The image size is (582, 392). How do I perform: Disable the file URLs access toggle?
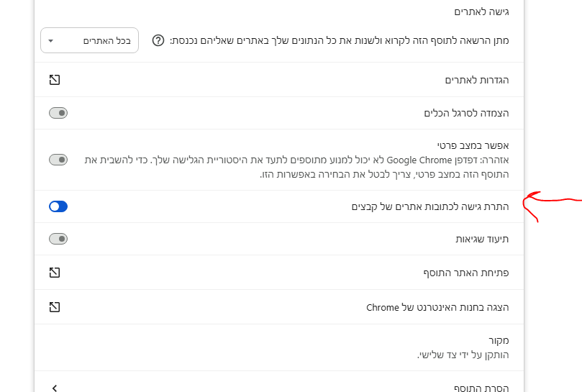pos(58,206)
